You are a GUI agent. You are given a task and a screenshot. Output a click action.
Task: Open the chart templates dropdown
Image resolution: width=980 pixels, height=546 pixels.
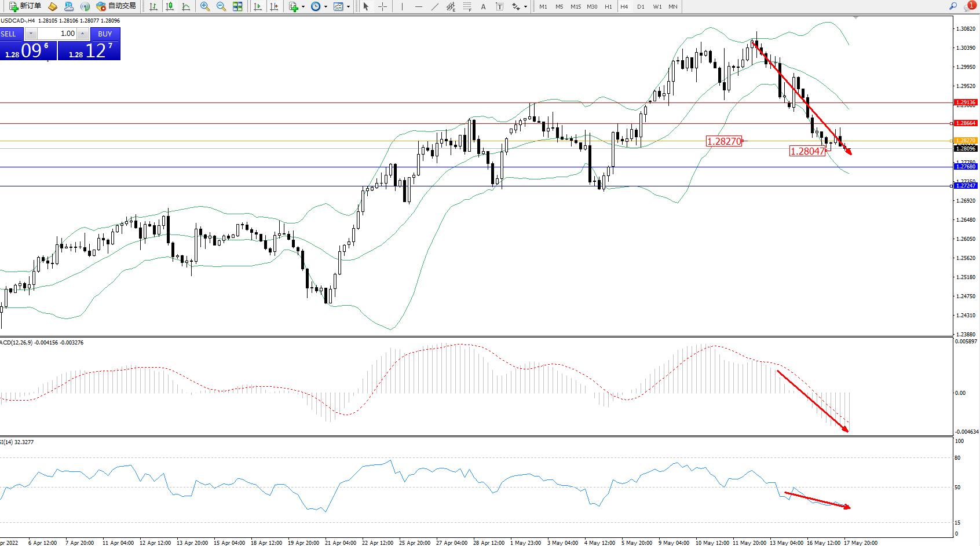348,7
